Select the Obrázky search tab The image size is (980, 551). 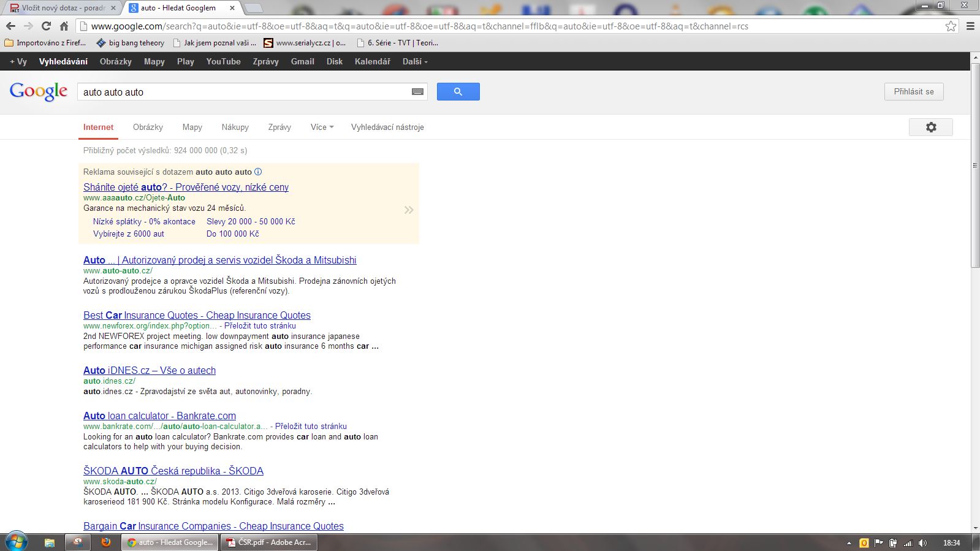tap(148, 127)
